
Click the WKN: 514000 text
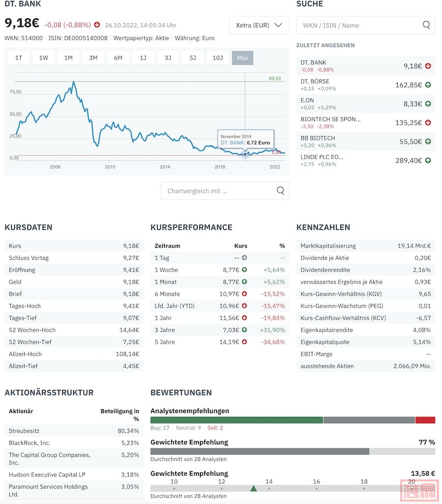point(24,38)
